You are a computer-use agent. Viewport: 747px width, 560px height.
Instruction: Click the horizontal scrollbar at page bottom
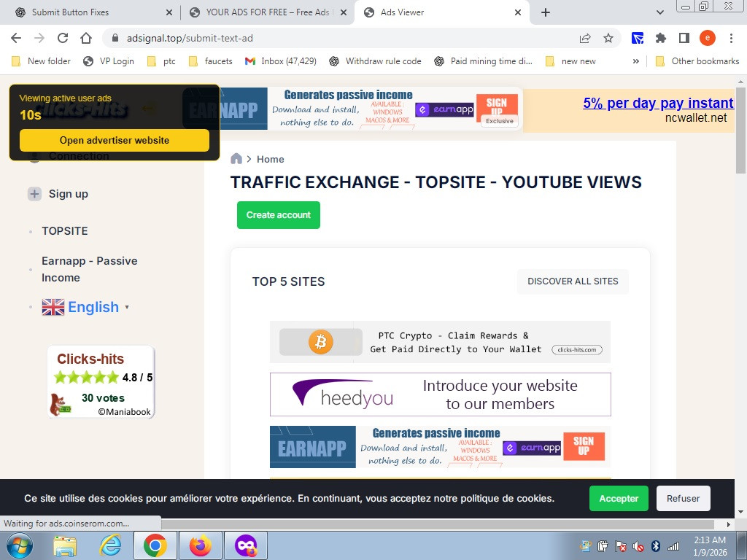(x=438, y=524)
